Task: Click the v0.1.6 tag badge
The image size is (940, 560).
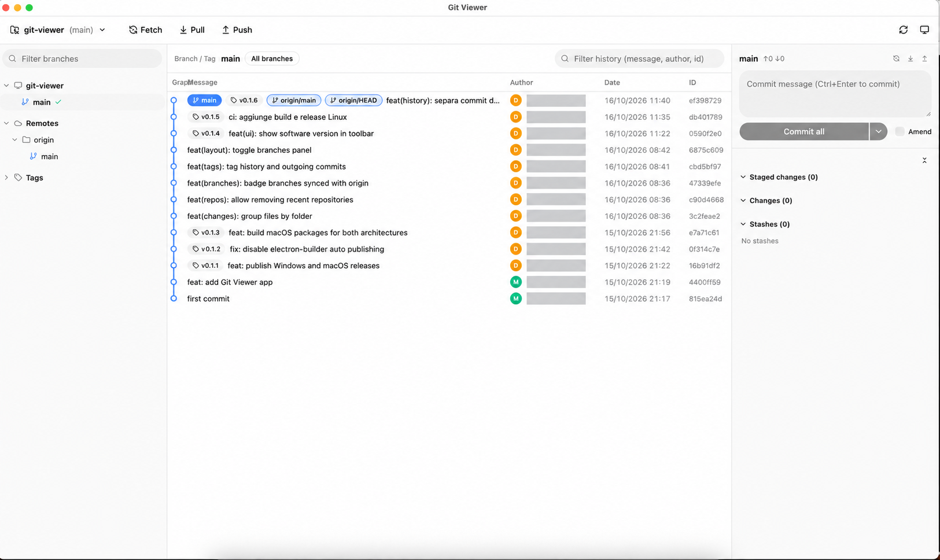Action: point(244,100)
